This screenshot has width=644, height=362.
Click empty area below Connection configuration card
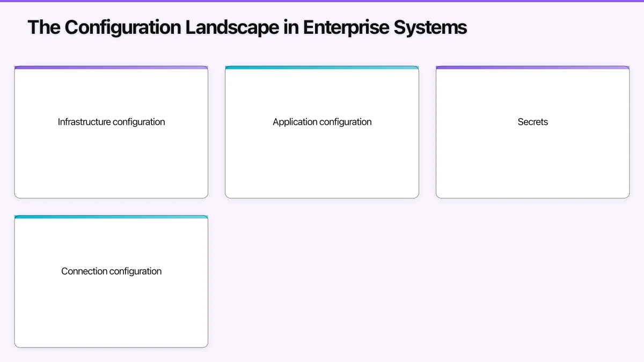pyautogui.click(x=111, y=355)
